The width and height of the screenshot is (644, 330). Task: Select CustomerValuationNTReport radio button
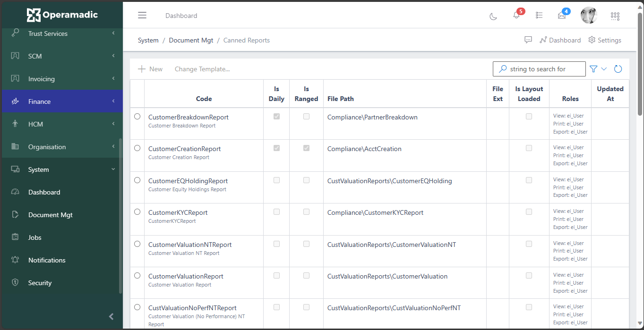137,244
